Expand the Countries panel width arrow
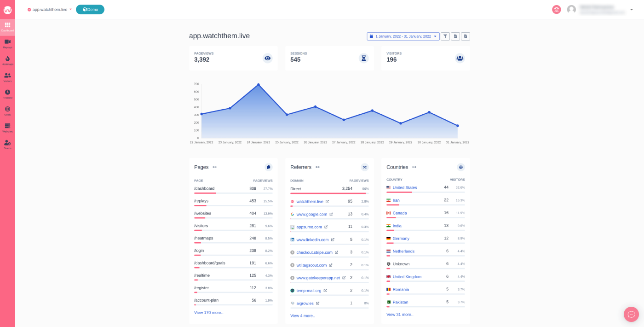This screenshot has height=327, width=644. pyautogui.click(x=414, y=167)
